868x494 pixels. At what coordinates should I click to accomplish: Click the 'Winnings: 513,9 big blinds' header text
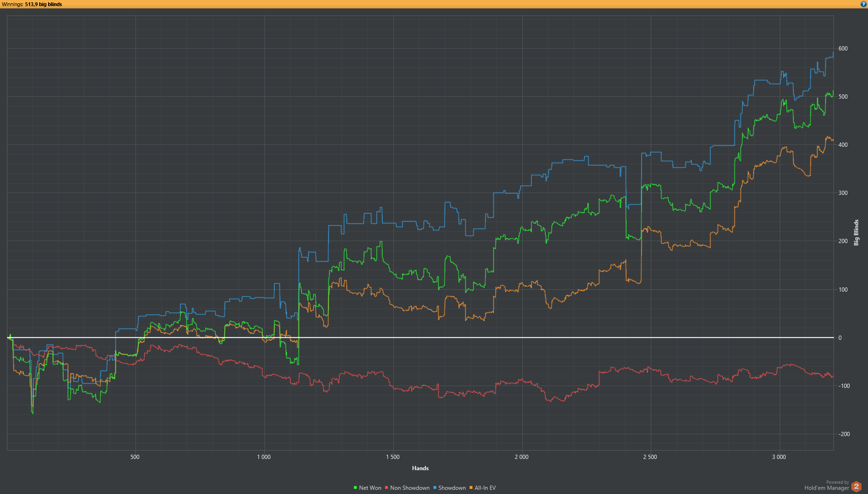point(32,4)
